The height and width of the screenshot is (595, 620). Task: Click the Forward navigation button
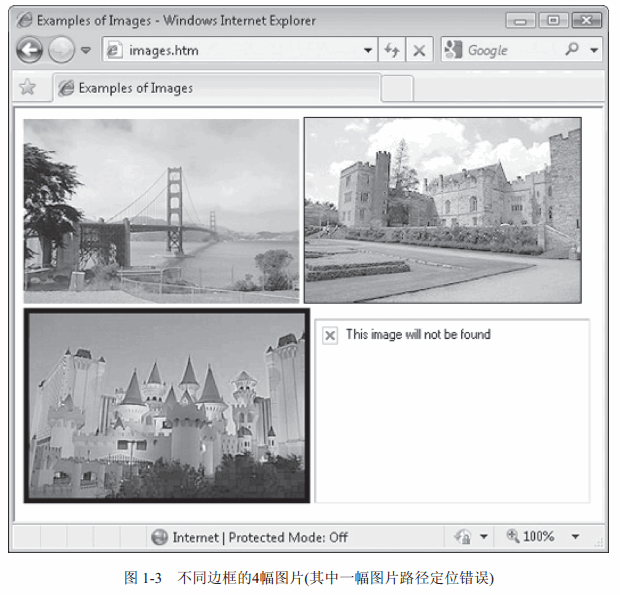click(61, 50)
